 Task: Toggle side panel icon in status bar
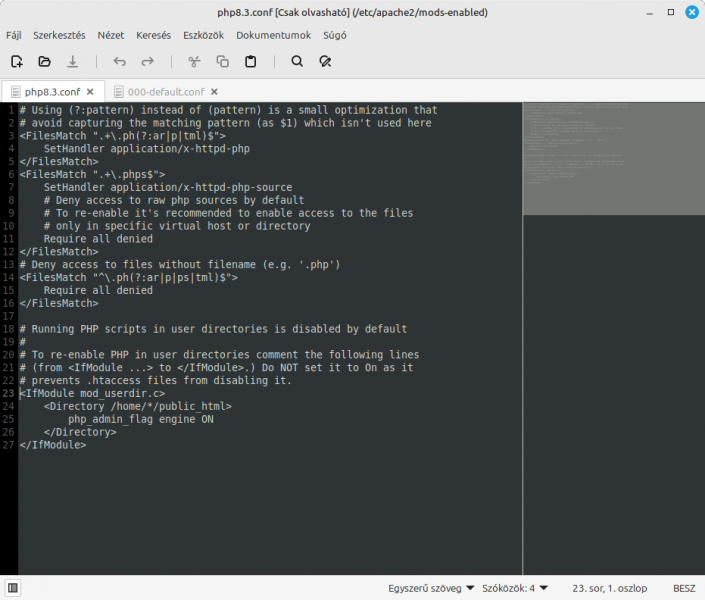[13, 588]
